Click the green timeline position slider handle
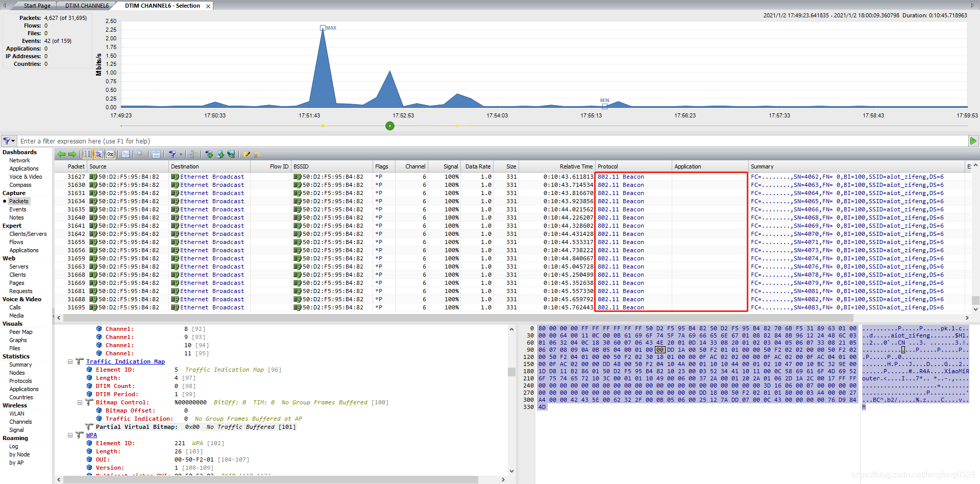This screenshot has height=484, width=980. click(390, 126)
